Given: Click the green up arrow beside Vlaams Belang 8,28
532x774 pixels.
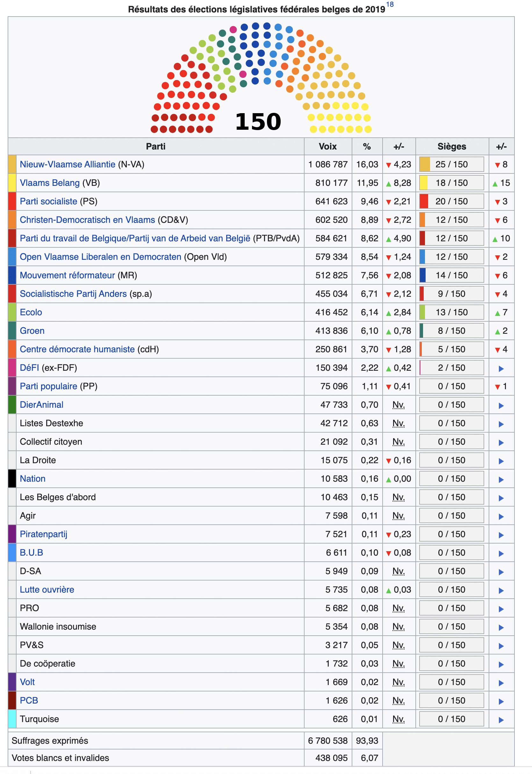Looking at the screenshot, I should pyautogui.click(x=388, y=183).
